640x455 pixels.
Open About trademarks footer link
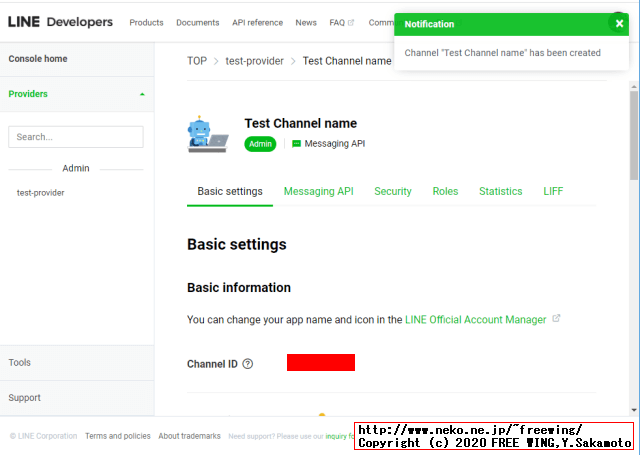[x=189, y=436]
